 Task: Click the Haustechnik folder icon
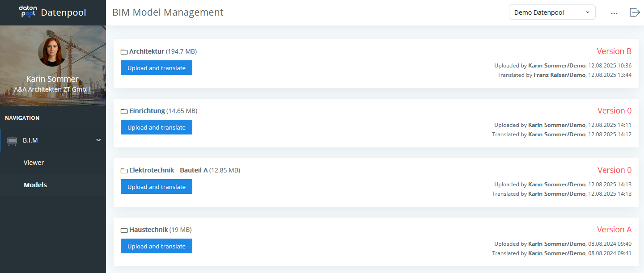click(x=124, y=230)
